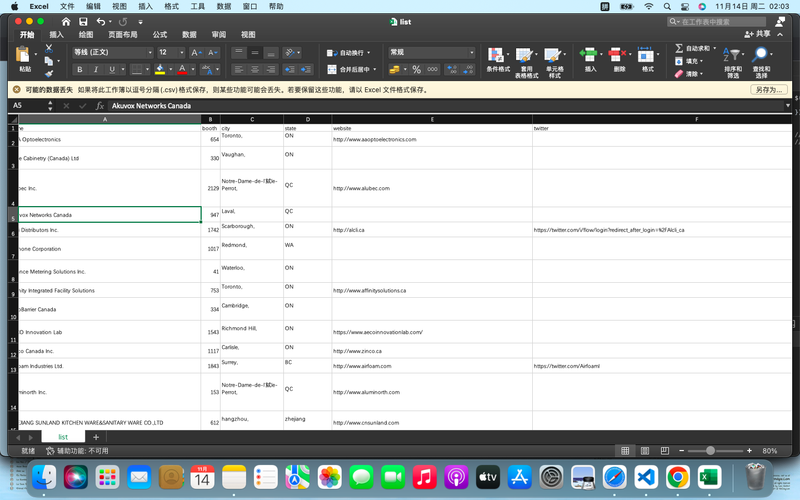Image resolution: width=800 pixels, height=500 pixels.
Task: Open the 常规 number format dropdown
Action: pyautogui.click(x=471, y=53)
